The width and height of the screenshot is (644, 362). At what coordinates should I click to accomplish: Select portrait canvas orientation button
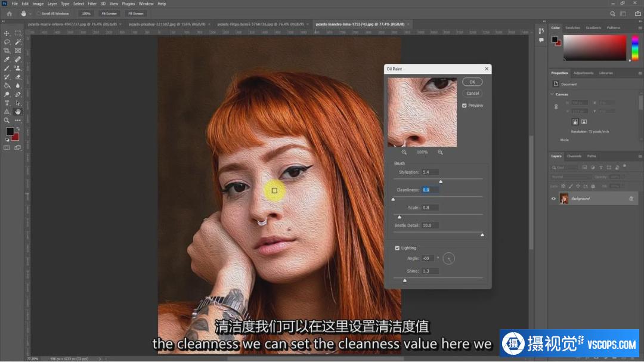pyautogui.click(x=575, y=122)
